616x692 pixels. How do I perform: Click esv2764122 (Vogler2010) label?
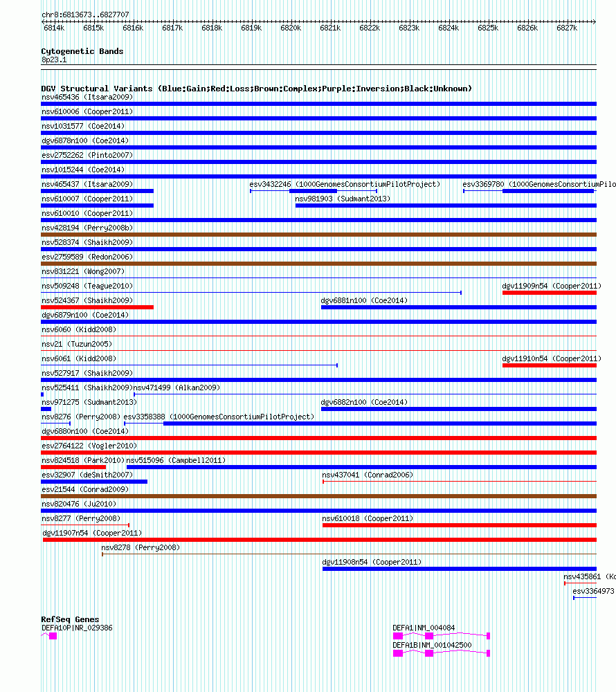(89, 446)
